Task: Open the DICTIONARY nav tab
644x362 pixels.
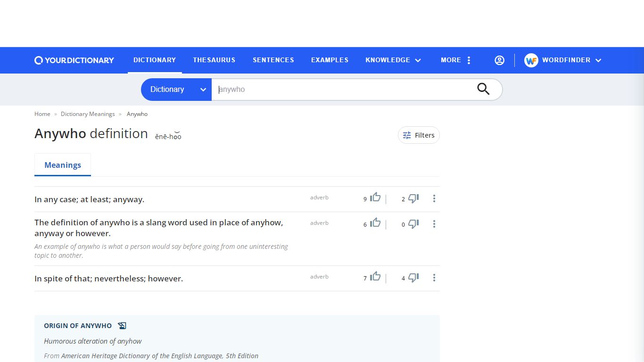Action: (155, 60)
